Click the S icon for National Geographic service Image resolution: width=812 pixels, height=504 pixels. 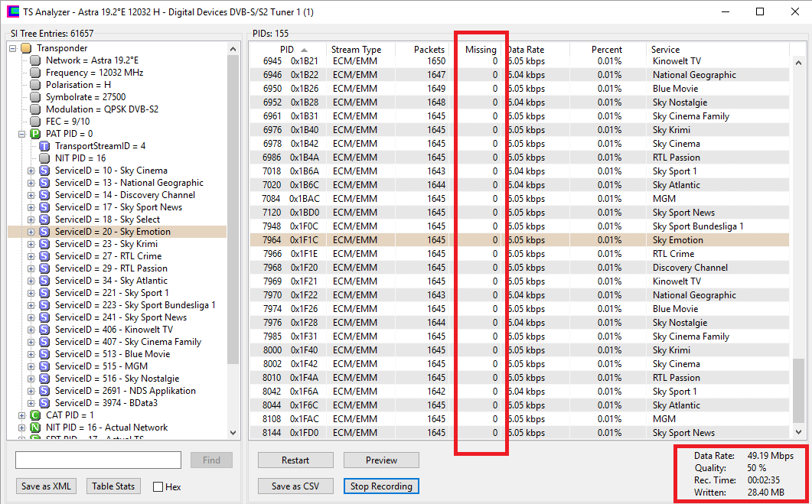44,183
